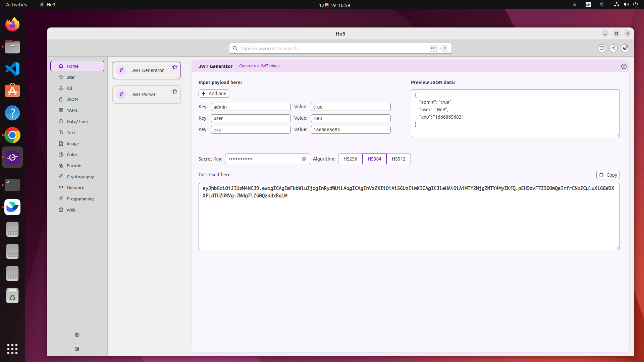Star the JWT Generator tool
The image size is (644, 362).
175,67
